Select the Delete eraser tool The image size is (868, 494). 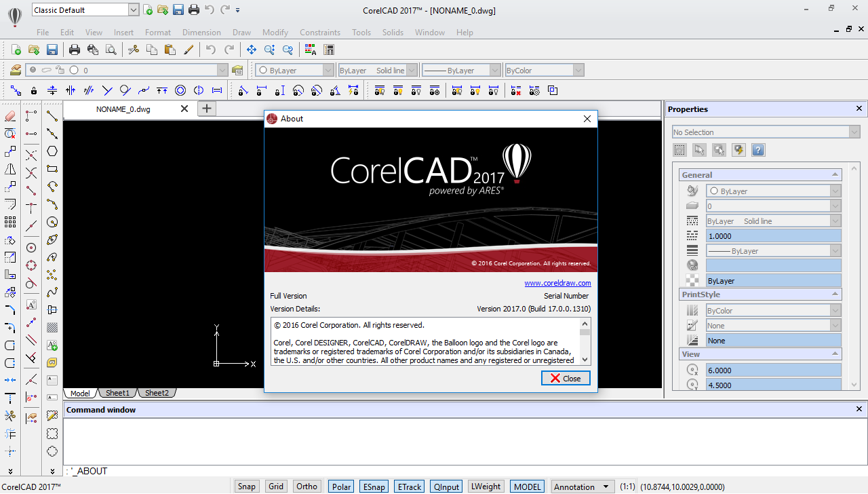pos(10,116)
